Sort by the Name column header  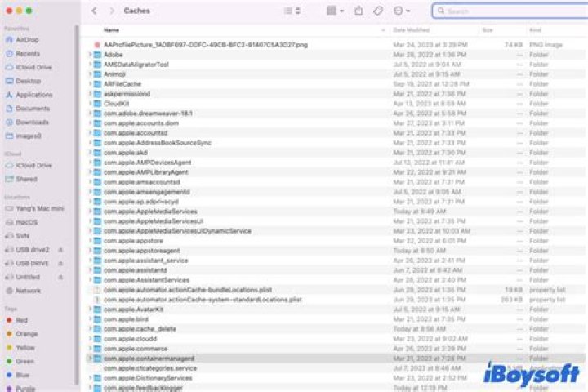111,29
